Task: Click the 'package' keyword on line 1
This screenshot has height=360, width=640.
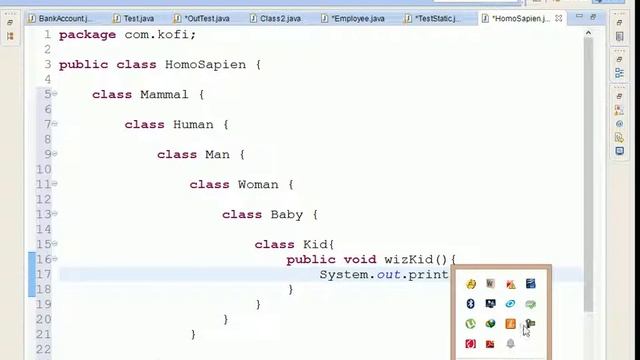Action: click(x=87, y=35)
